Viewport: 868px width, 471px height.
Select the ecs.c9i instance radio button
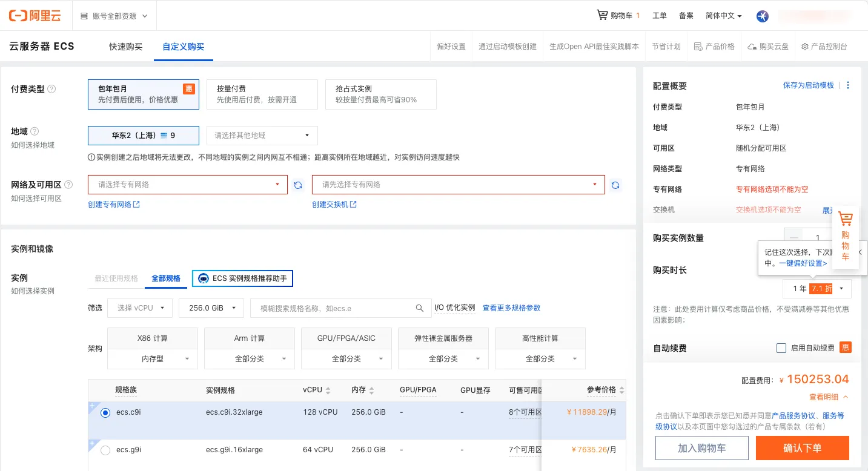[x=105, y=413]
